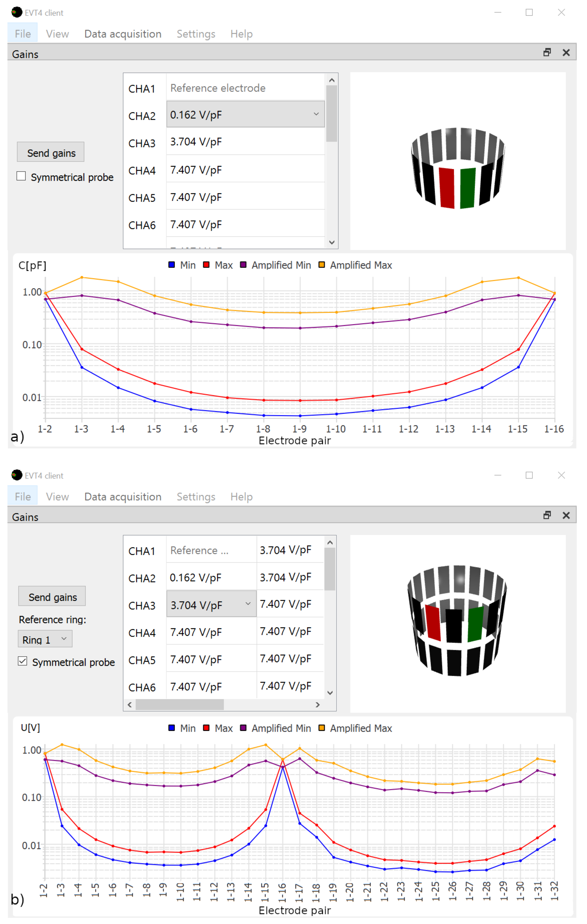This screenshot has height=924, width=587.
Task: Uncheck Symmetrical probe in bottom window
Action: 23,661
